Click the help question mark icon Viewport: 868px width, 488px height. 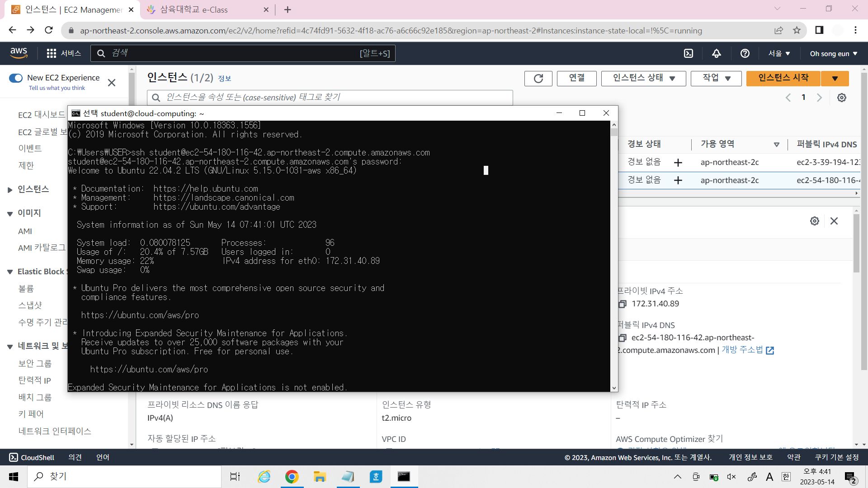click(745, 53)
